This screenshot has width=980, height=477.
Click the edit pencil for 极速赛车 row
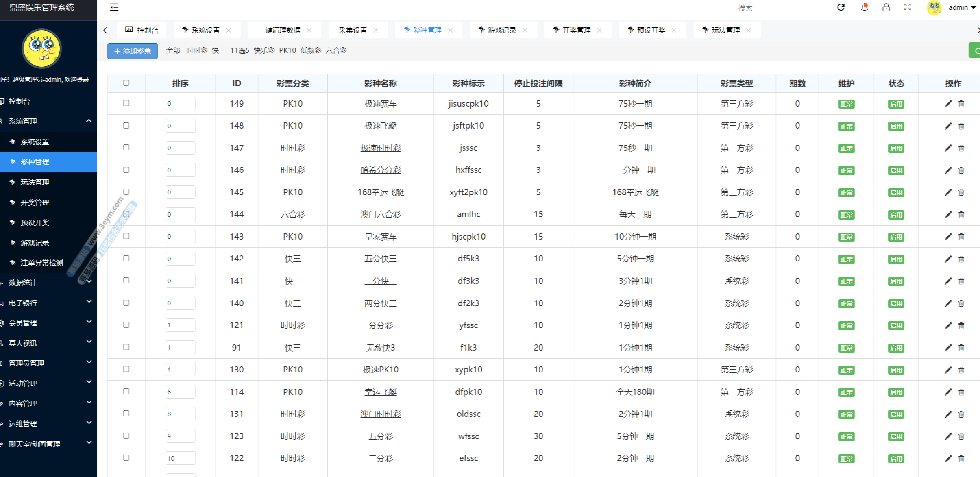coord(948,104)
